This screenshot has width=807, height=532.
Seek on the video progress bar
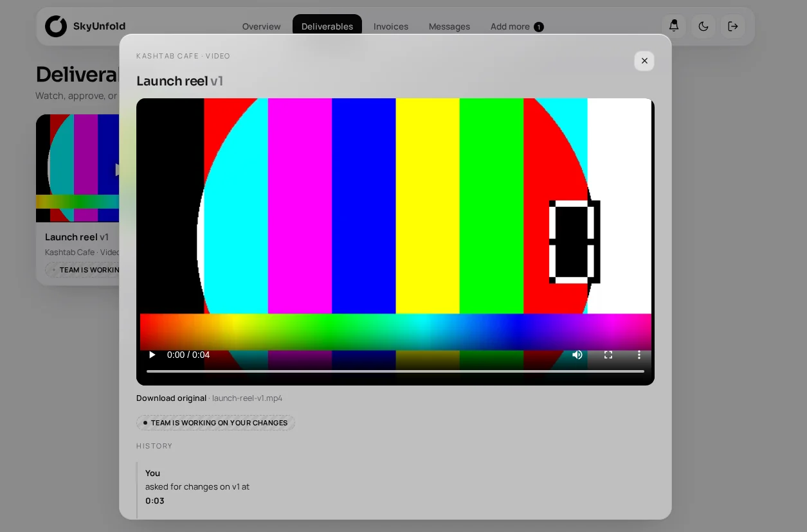395,371
